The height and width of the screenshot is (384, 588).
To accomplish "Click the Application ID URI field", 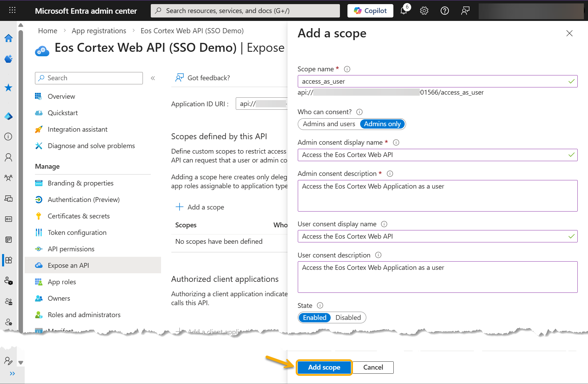I will 262,104.
